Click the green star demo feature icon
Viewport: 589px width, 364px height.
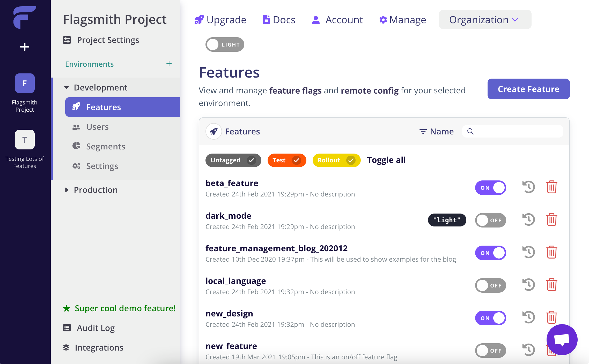click(x=67, y=308)
